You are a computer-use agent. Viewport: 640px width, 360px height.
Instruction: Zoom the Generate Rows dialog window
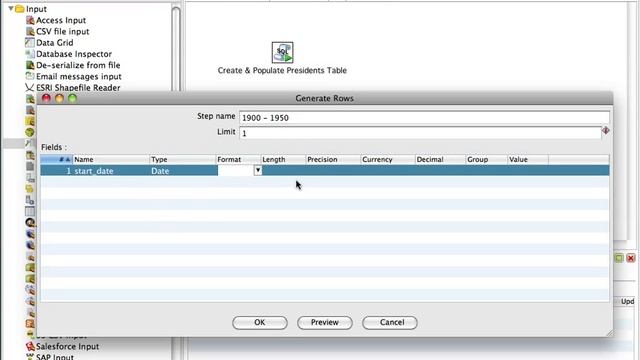pyautogui.click(x=73, y=98)
